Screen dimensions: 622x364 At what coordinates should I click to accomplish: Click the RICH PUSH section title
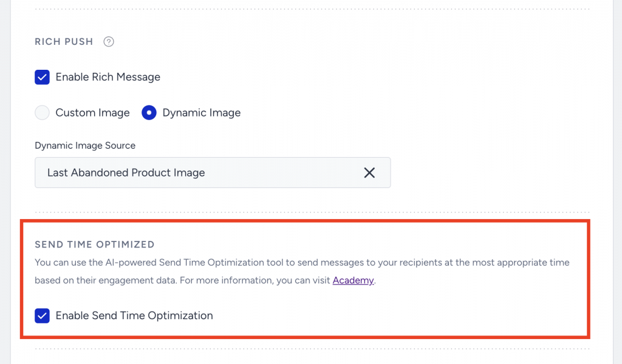click(x=64, y=42)
